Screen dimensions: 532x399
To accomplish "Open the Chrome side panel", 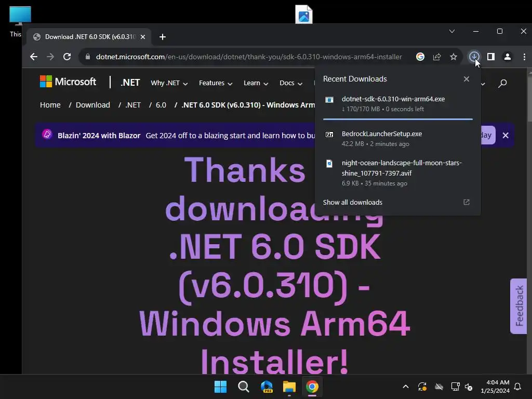I will pos(490,57).
